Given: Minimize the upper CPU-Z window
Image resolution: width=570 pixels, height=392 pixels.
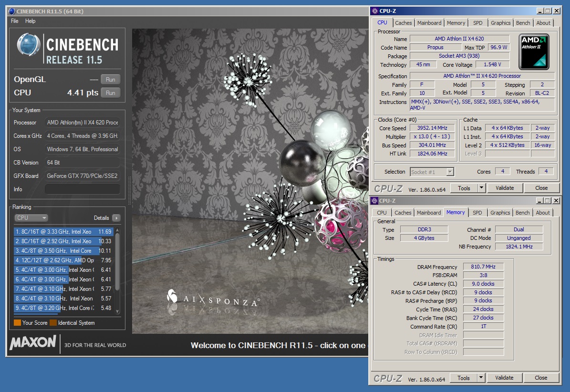Looking at the screenshot, I should point(540,11).
